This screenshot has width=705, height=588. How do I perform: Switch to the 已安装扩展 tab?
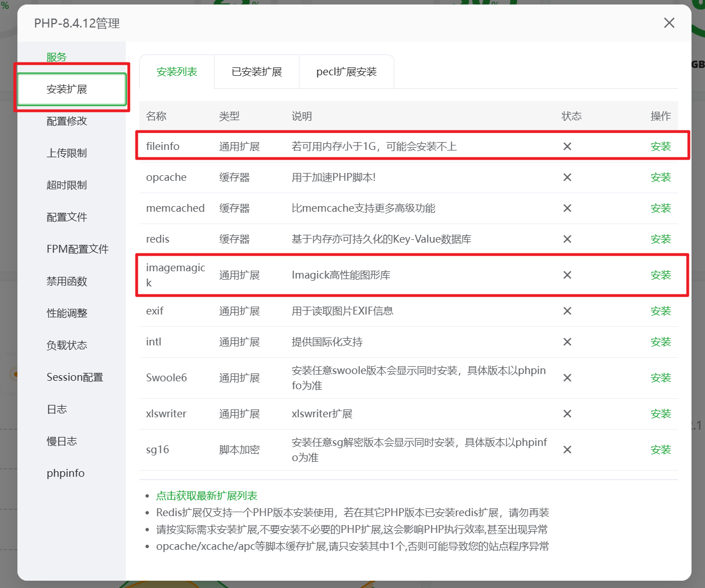coord(257,72)
